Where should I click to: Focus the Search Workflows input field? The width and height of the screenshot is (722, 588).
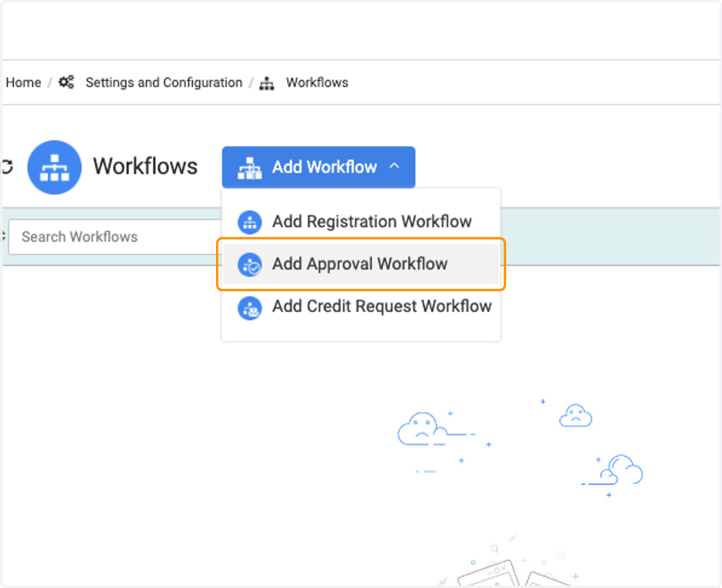click(x=116, y=237)
